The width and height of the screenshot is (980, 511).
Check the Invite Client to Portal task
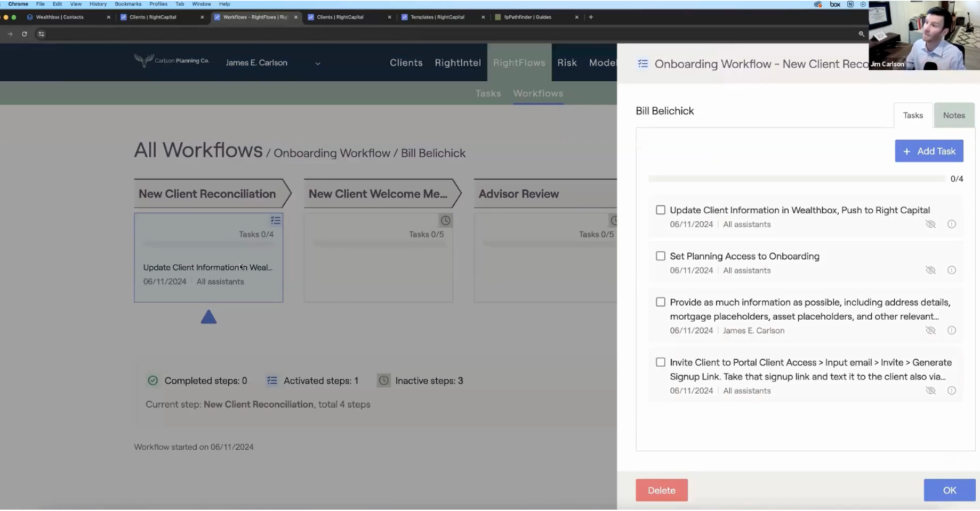660,362
